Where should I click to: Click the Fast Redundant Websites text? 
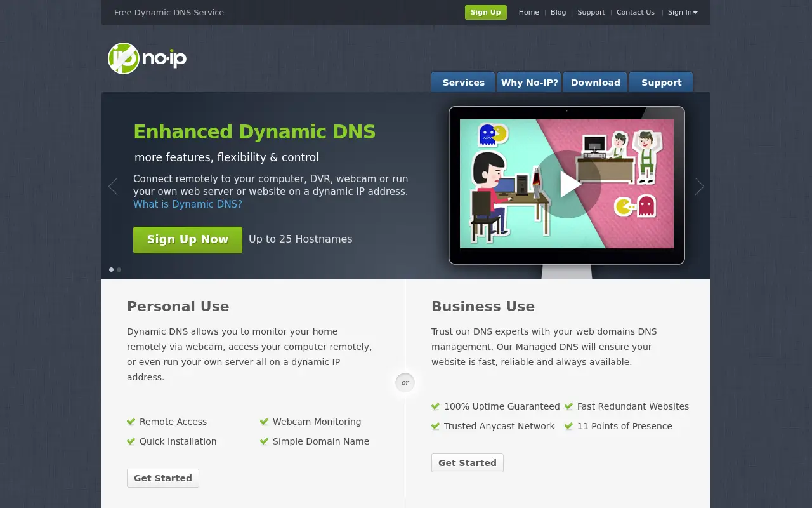click(x=633, y=406)
